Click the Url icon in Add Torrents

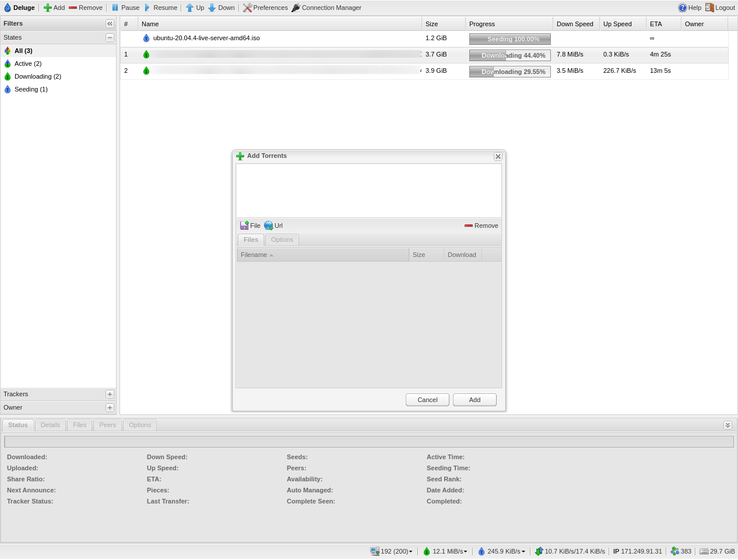269,226
